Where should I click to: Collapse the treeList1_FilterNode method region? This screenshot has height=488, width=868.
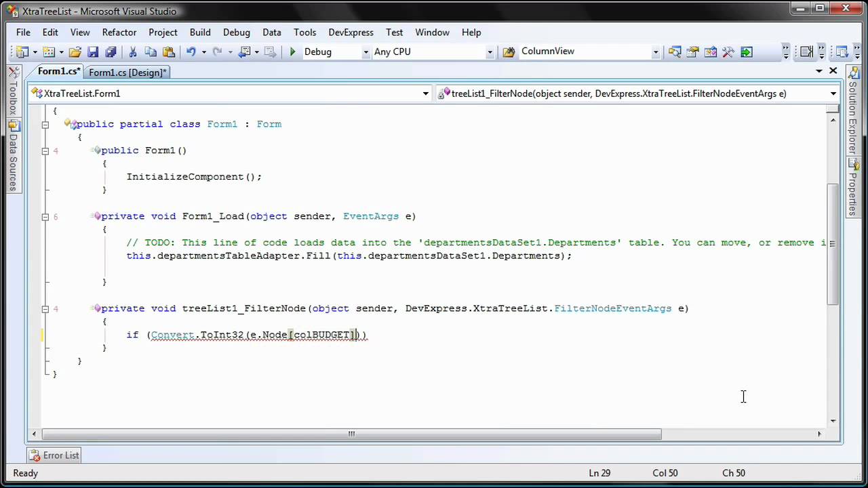tap(45, 308)
